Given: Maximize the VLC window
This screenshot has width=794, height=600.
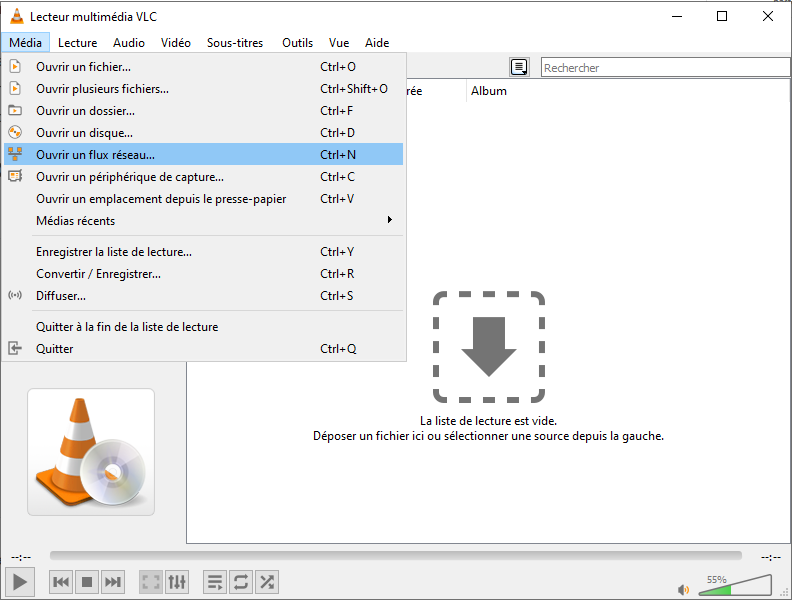Looking at the screenshot, I should [722, 16].
